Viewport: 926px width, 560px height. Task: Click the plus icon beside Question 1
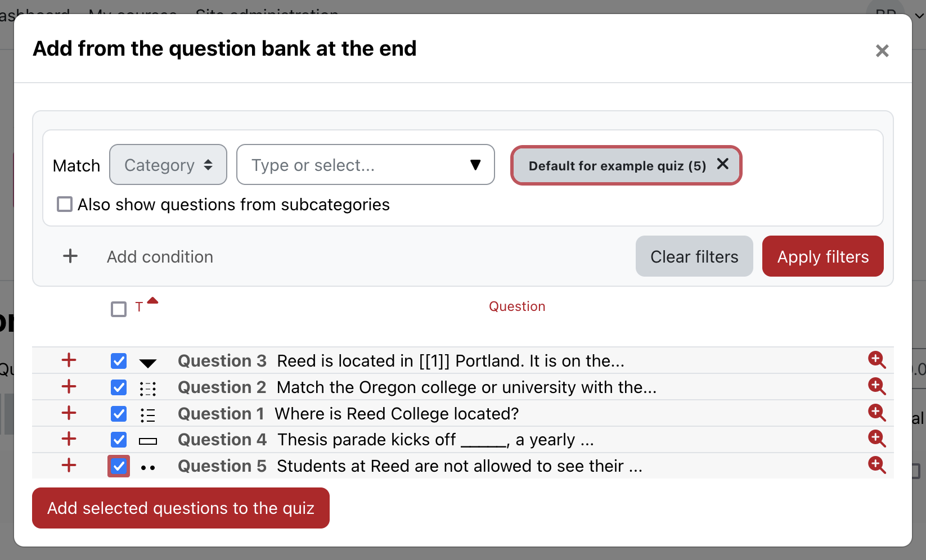[69, 413]
